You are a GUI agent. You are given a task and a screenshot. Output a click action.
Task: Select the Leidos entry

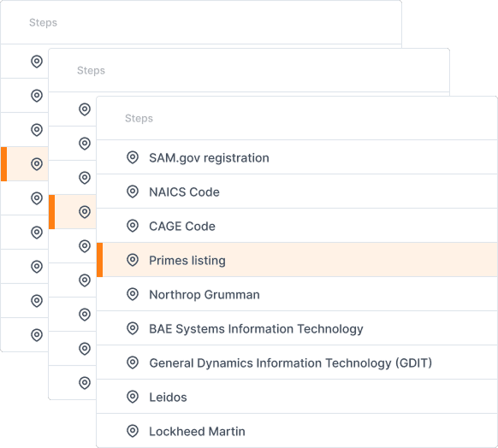tap(297, 397)
